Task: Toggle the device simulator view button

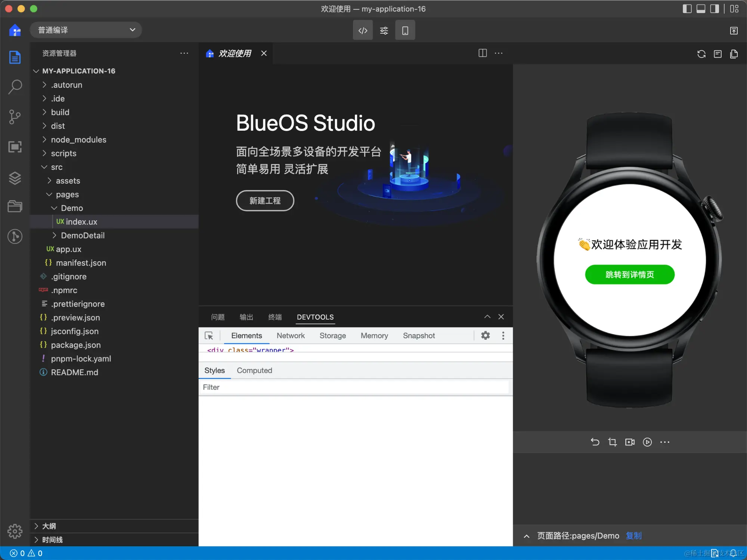Action: pyautogui.click(x=405, y=30)
